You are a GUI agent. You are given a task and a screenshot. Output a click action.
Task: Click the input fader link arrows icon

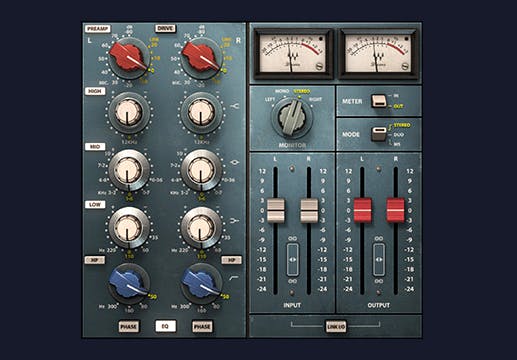(x=293, y=260)
